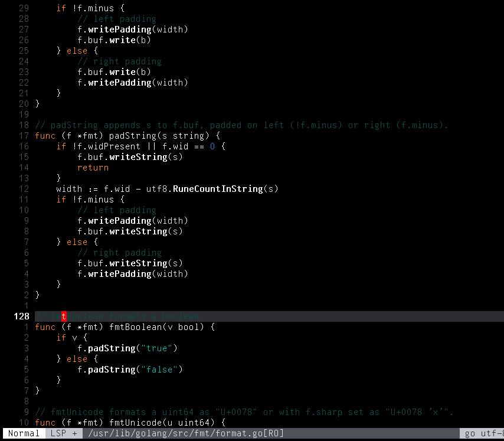This screenshot has height=441, width=504.
Task: Click the else keyword on relative line 25
Action: tap(77, 50)
